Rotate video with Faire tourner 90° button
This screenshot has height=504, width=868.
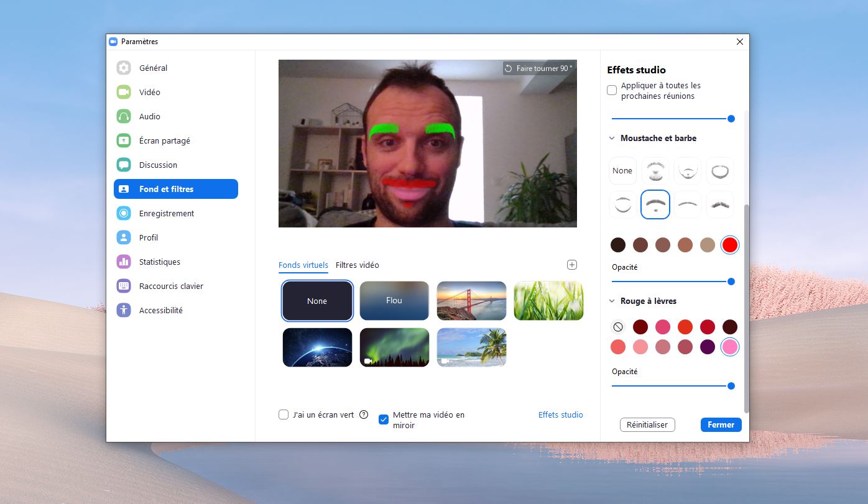(x=538, y=68)
